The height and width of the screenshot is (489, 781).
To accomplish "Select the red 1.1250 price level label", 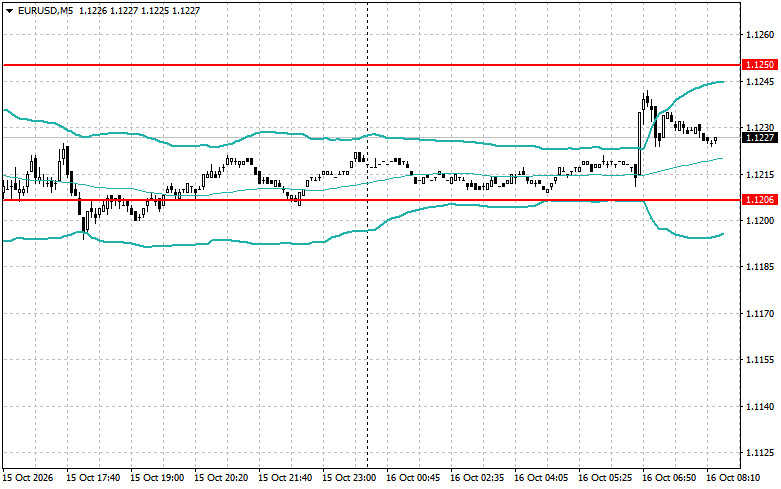I will (760, 65).
